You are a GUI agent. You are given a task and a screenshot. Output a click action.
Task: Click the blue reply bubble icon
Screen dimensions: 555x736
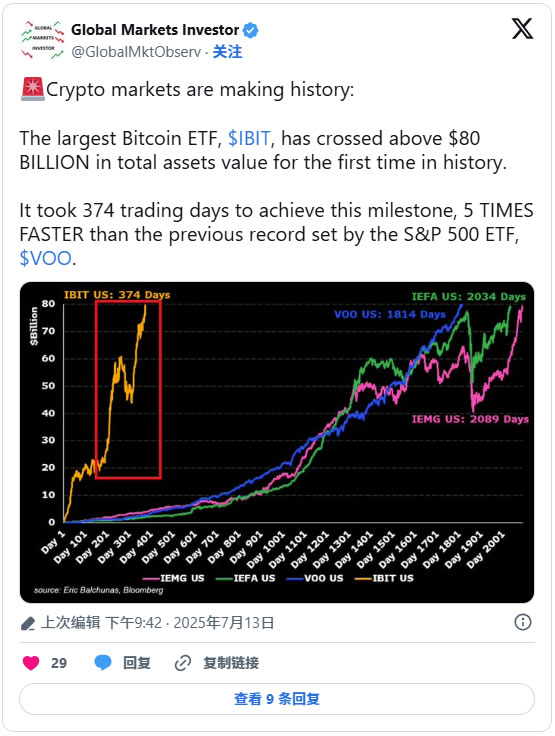(x=103, y=663)
